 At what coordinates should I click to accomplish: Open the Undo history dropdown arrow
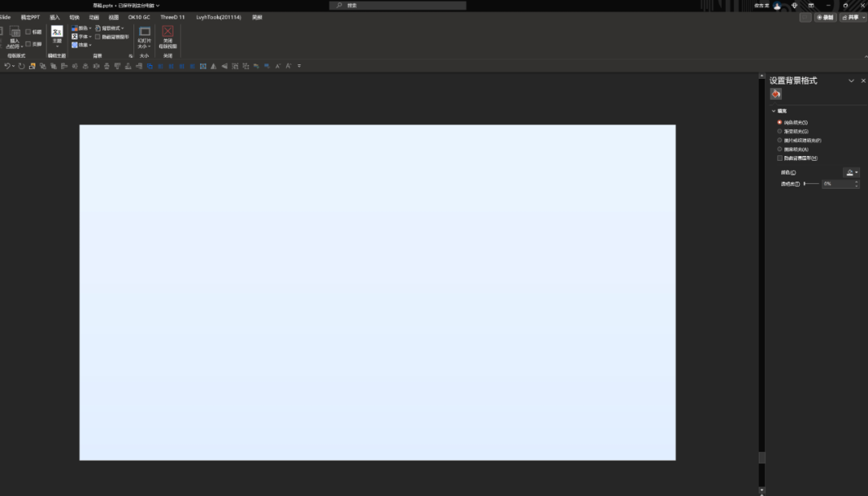(14, 66)
